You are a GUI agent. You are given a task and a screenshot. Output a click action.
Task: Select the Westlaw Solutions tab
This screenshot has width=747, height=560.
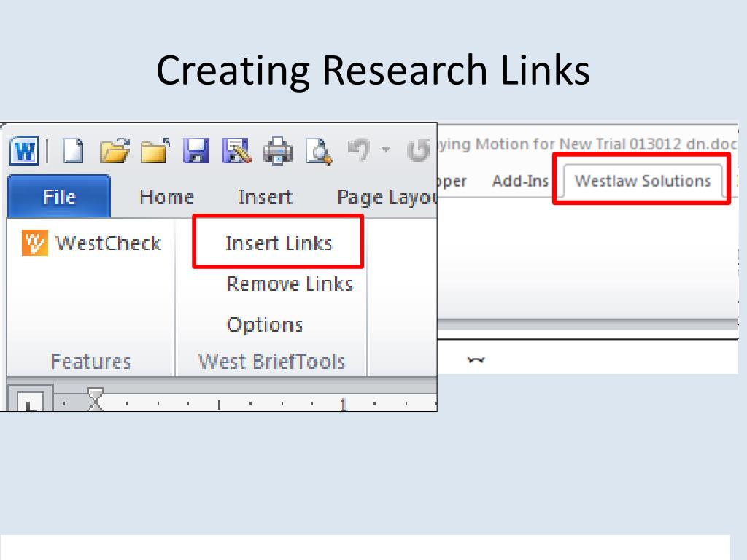tap(642, 181)
